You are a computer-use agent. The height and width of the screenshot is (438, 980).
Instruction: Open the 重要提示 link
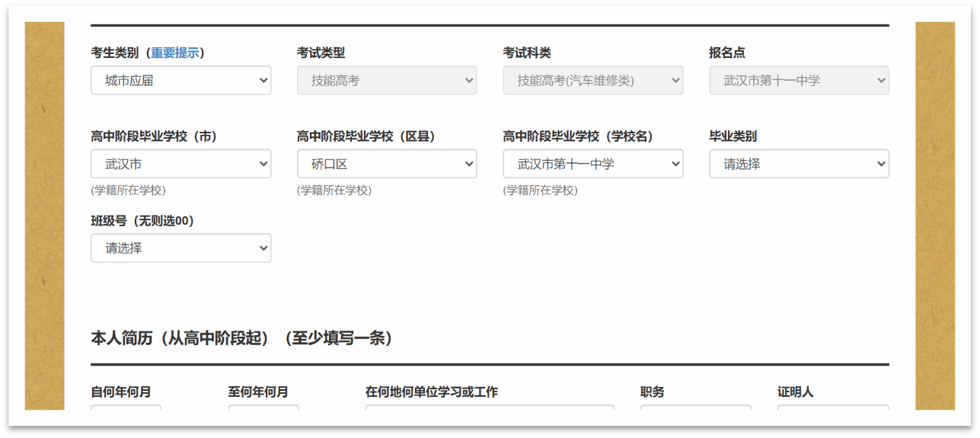click(x=174, y=53)
